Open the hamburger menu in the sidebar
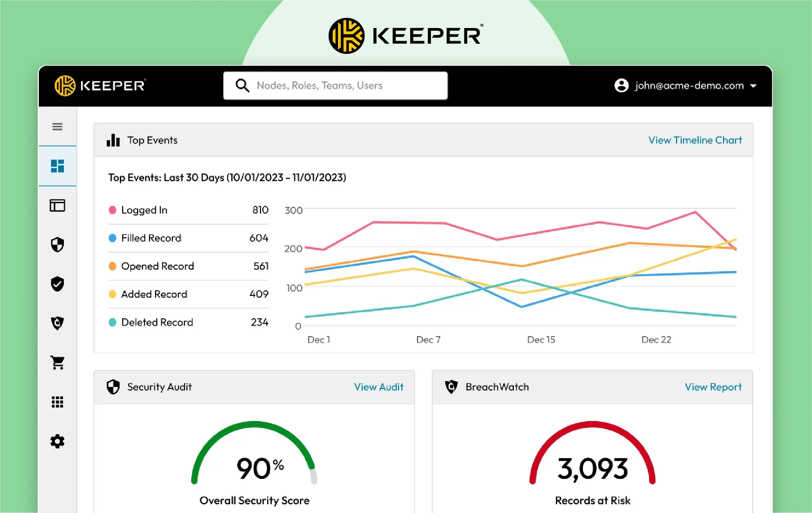 coord(57,127)
